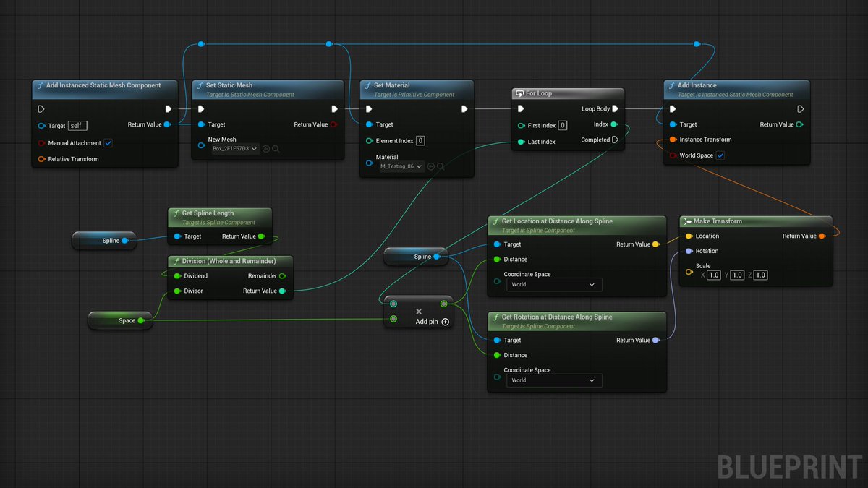
Task: Click the Target self input field
Action: pos(77,126)
